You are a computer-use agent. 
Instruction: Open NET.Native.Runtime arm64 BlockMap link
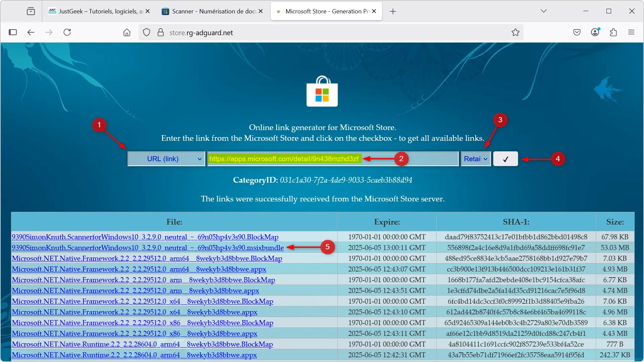(x=142, y=344)
